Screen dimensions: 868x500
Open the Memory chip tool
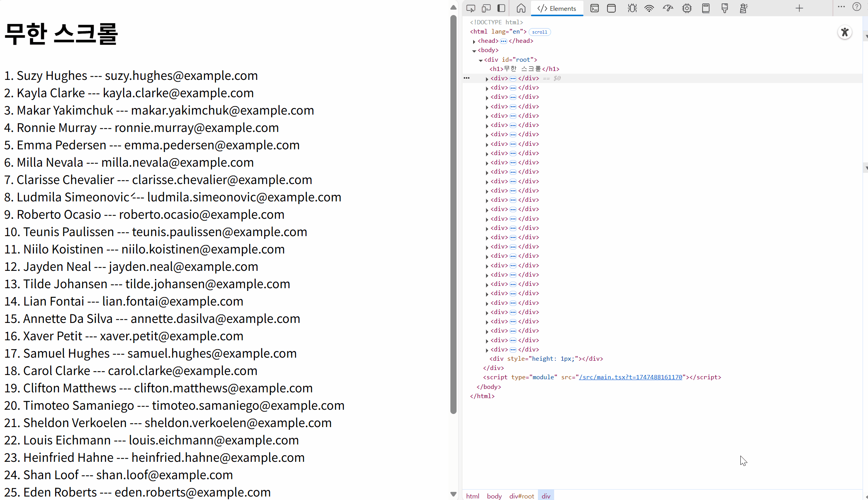click(x=687, y=8)
